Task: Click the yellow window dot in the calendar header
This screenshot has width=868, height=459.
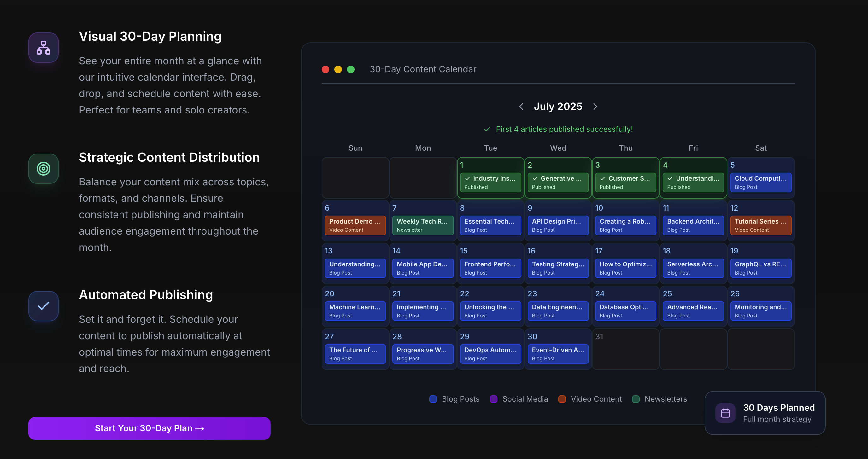Action: point(338,69)
